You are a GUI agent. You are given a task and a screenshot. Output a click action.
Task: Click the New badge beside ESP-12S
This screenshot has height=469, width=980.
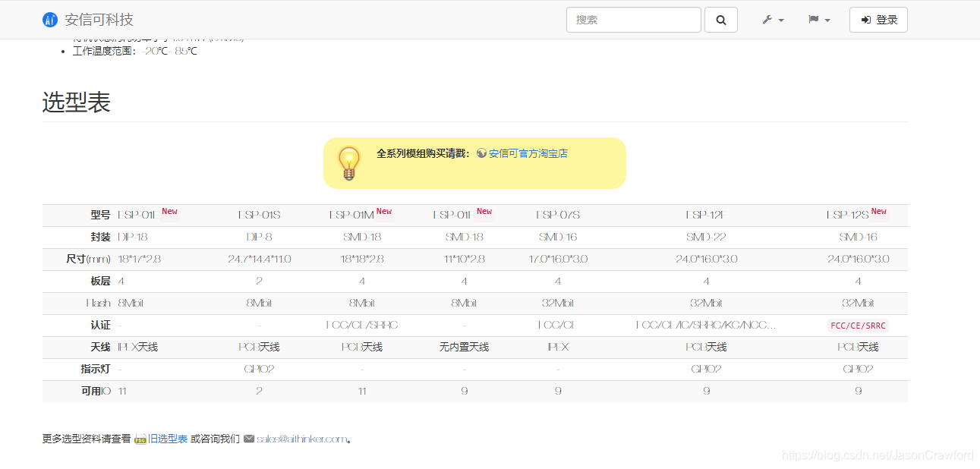coord(879,212)
